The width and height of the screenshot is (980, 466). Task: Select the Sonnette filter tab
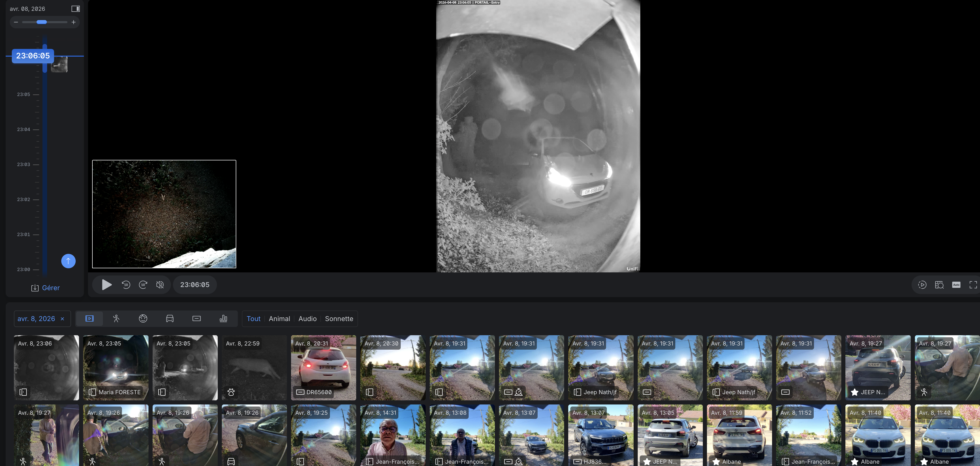[339, 319]
